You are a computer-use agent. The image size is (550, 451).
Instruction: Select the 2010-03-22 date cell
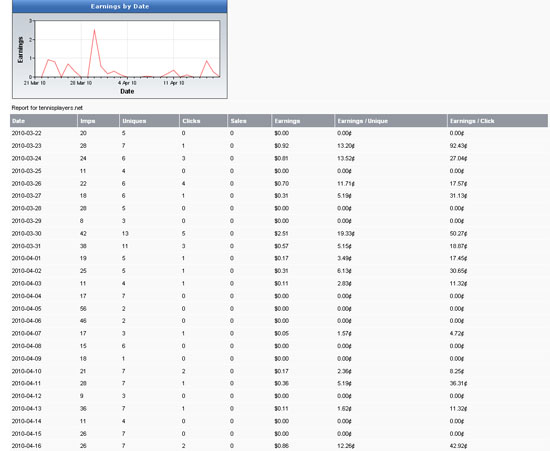click(x=26, y=133)
